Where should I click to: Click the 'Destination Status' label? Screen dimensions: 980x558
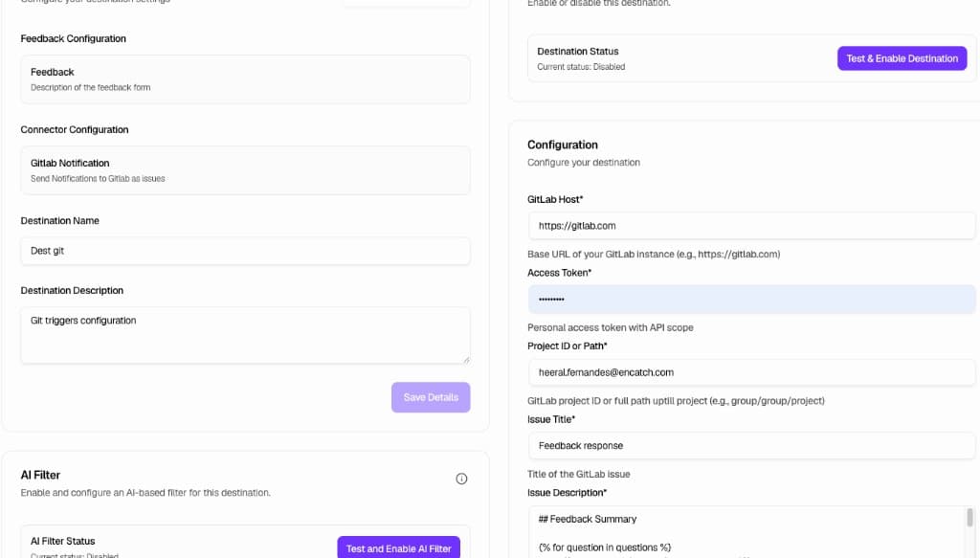click(577, 52)
